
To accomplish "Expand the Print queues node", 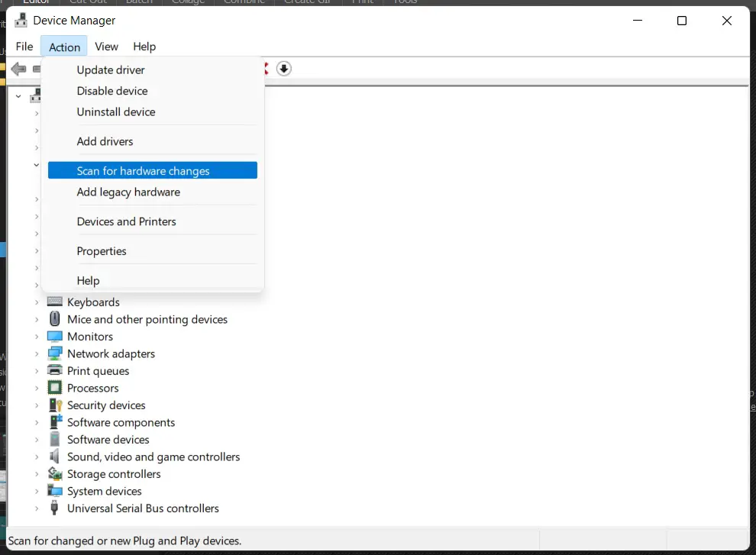I will pyautogui.click(x=37, y=371).
